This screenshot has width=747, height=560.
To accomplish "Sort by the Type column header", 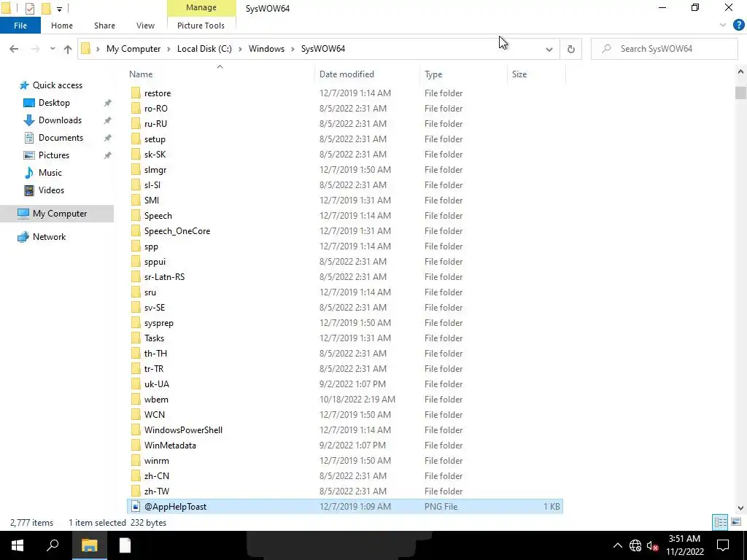I will click(463, 74).
